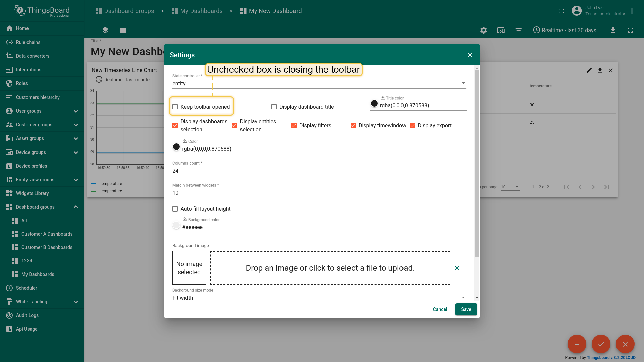Go to previous table page
This screenshot has width=644, height=362.
580,187
